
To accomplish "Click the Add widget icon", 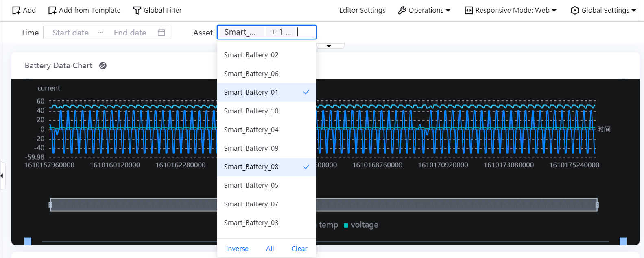I will coord(16,11).
